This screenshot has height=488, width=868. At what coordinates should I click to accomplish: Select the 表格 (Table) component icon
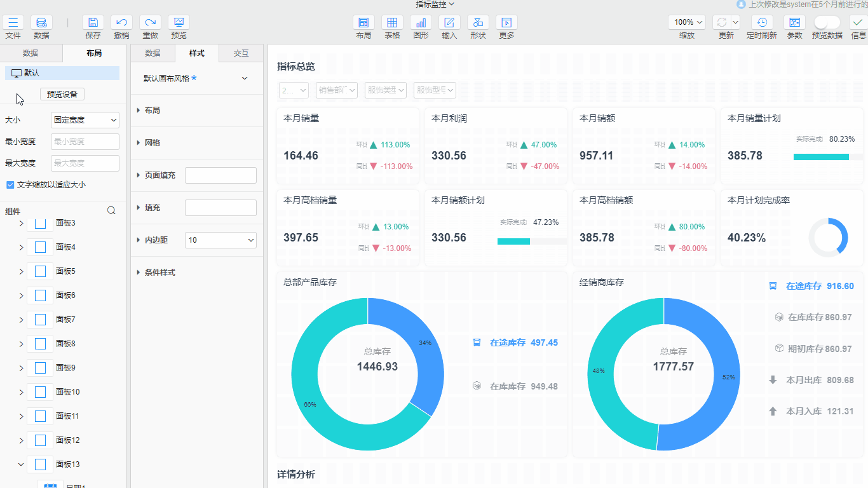[392, 23]
